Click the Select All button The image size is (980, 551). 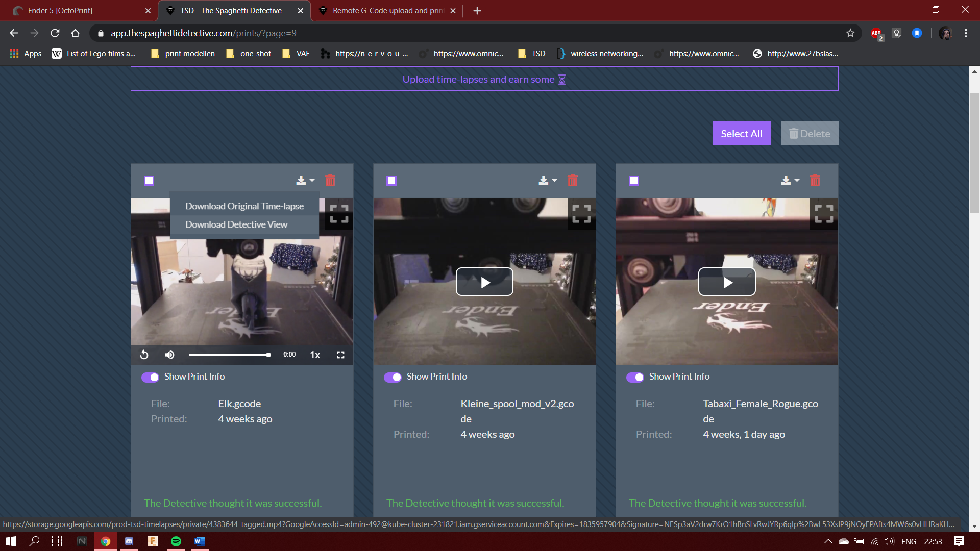pos(742,134)
